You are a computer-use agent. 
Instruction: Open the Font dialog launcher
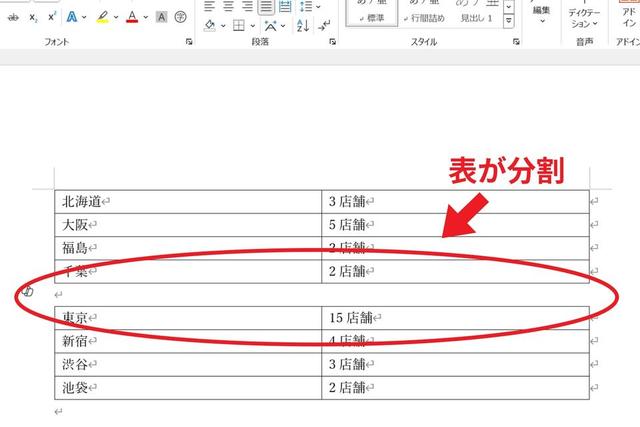(x=189, y=41)
